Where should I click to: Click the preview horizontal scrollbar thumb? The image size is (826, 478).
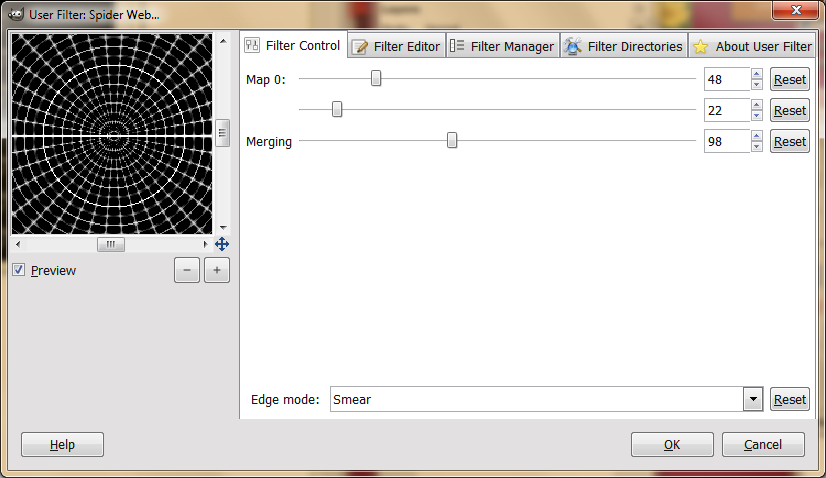coord(111,245)
